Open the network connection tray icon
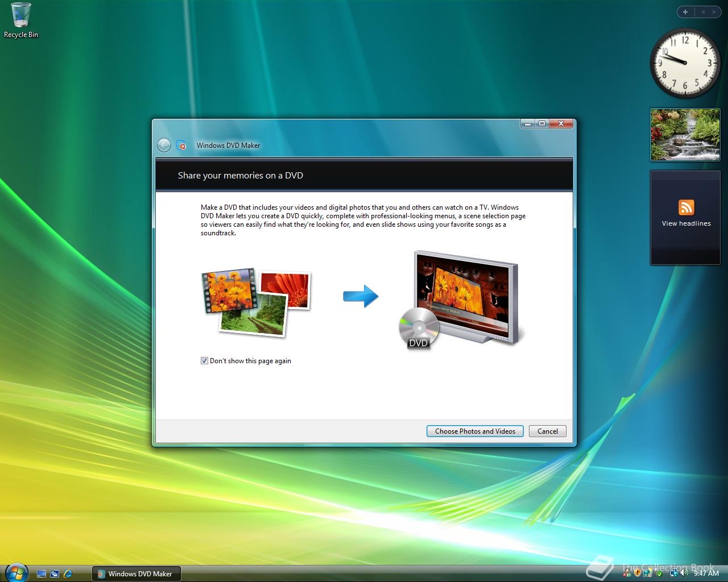Viewport: 728px width, 582px height. [x=673, y=573]
